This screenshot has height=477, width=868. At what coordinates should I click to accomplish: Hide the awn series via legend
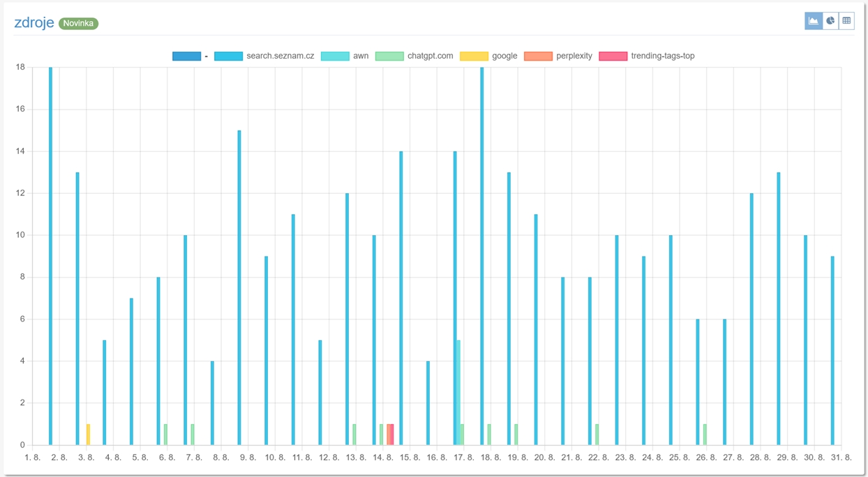[360, 56]
